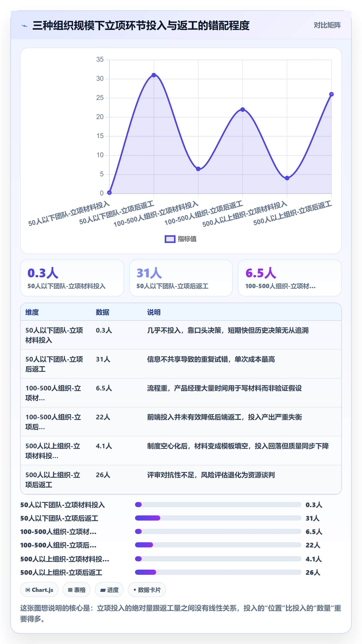Click the chart title 三种组织规模下立项环节
This screenshot has height=644, width=362.
pos(141,26)
